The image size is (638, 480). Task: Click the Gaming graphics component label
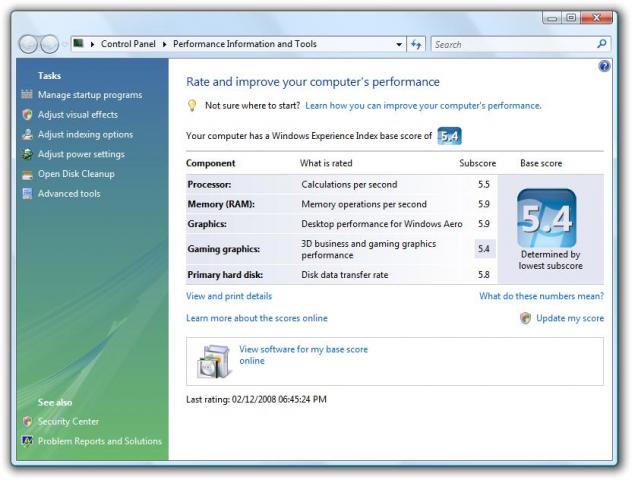point(223,249)
